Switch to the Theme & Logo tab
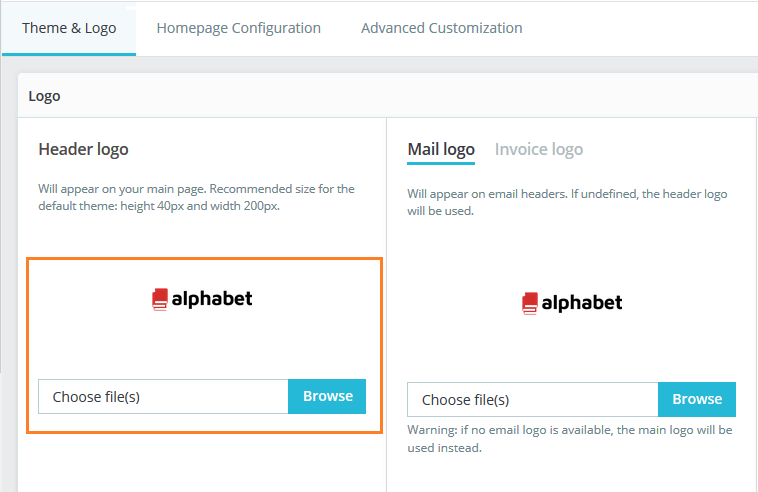This screenshot has height=492, width=758. (x=69, y=28)
